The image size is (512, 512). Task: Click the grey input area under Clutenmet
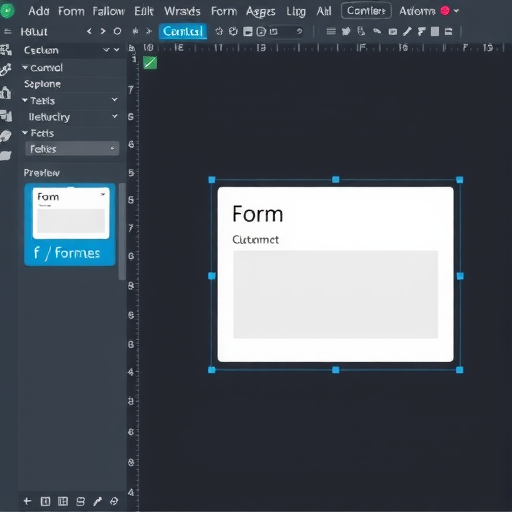click(335, 294)
